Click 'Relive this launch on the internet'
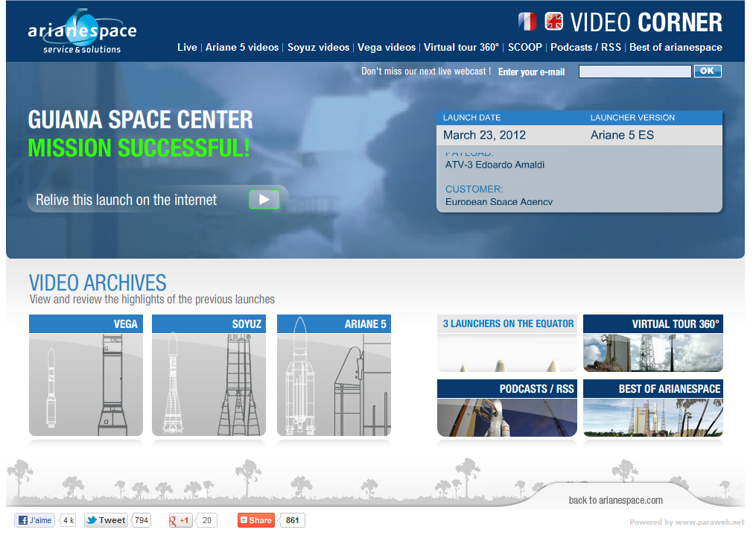 point(127,200)
